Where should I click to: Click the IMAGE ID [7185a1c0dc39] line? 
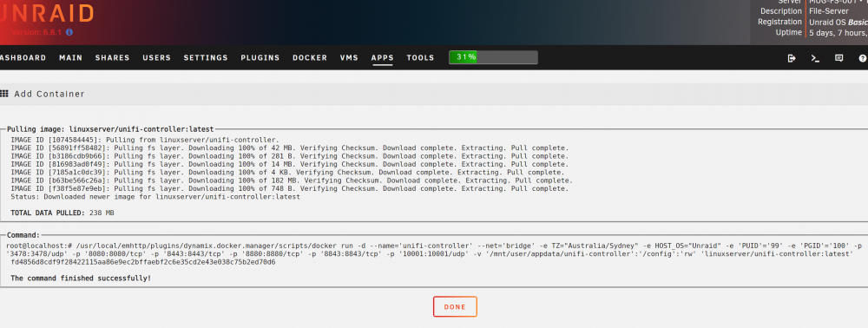coord(287,173)
